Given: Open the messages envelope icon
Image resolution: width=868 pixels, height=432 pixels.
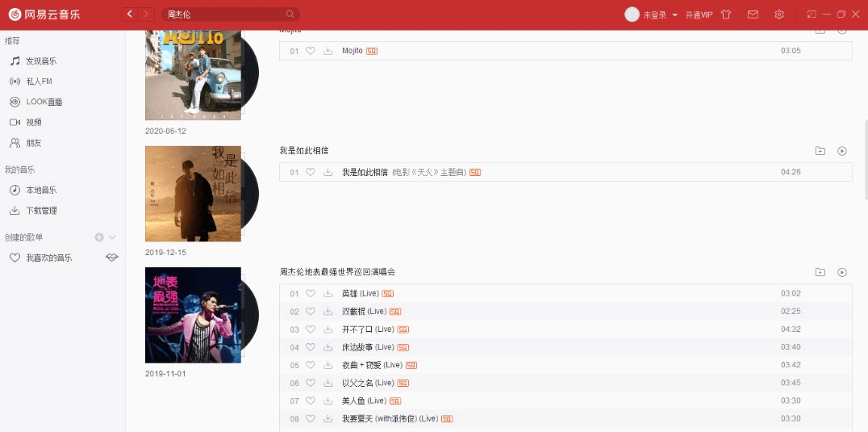Looking at the screenshot, I should pos(753,15).
